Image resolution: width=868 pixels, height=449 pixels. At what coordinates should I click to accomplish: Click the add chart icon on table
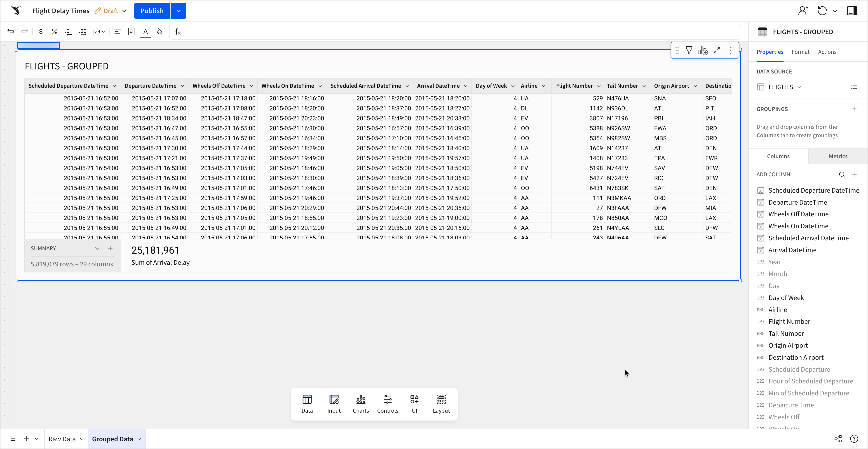(703, 51)
